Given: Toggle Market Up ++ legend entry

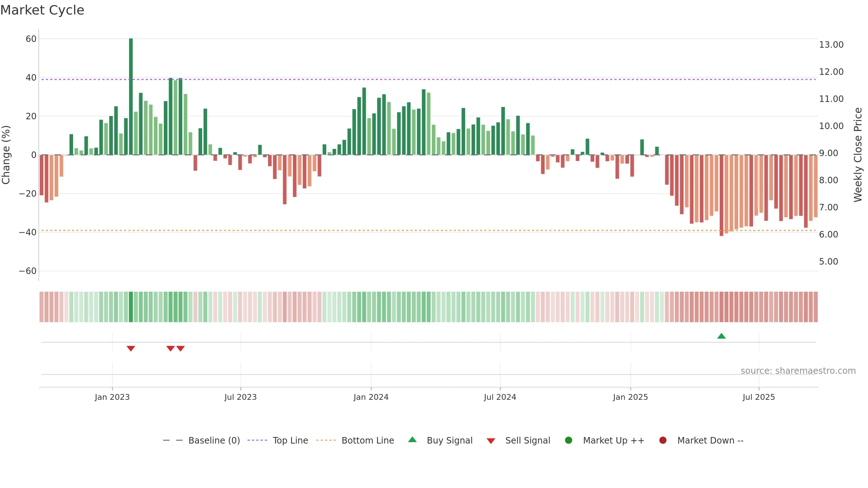Looking at the screenshot, I should (604, 440).
